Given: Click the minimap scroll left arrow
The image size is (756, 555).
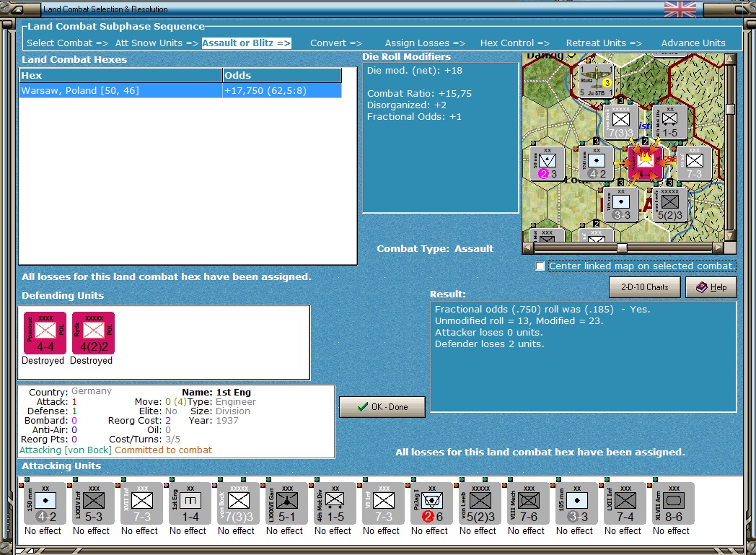Looking at the screenshot, I should coord(528,248).
